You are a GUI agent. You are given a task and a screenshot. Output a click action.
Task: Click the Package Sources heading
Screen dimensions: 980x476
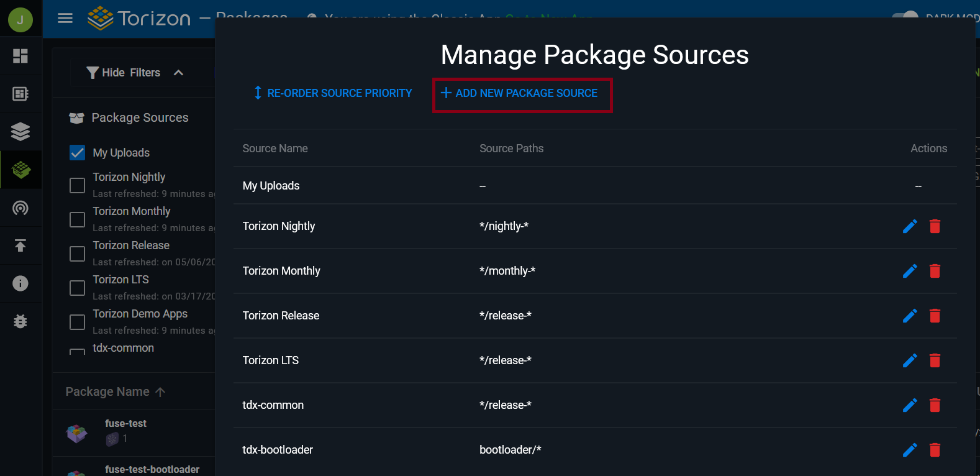tap(140, 117)
